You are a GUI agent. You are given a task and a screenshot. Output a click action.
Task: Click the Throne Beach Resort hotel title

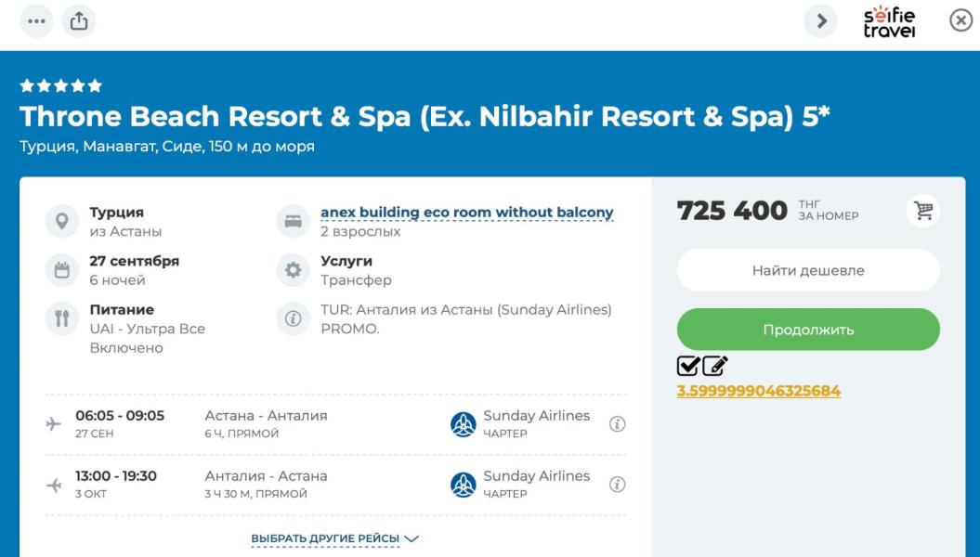pos(425,117)
